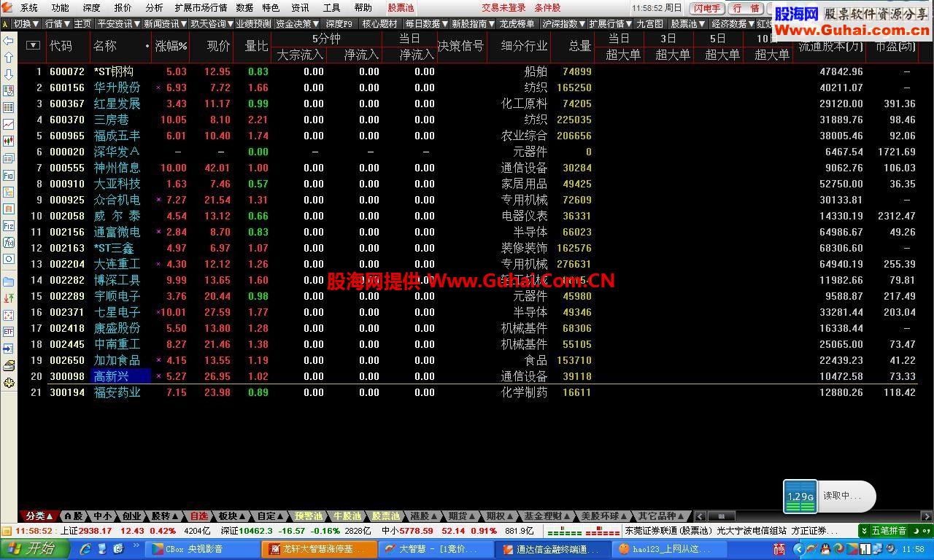
Task: Switch to the 自选 bottom tab
Action: point(199,516)
